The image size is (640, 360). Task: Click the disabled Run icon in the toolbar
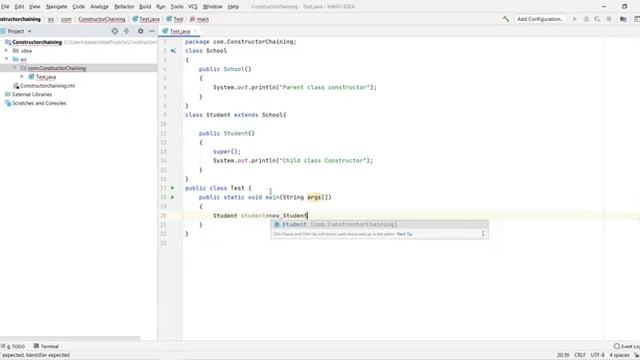click(575, 19)
